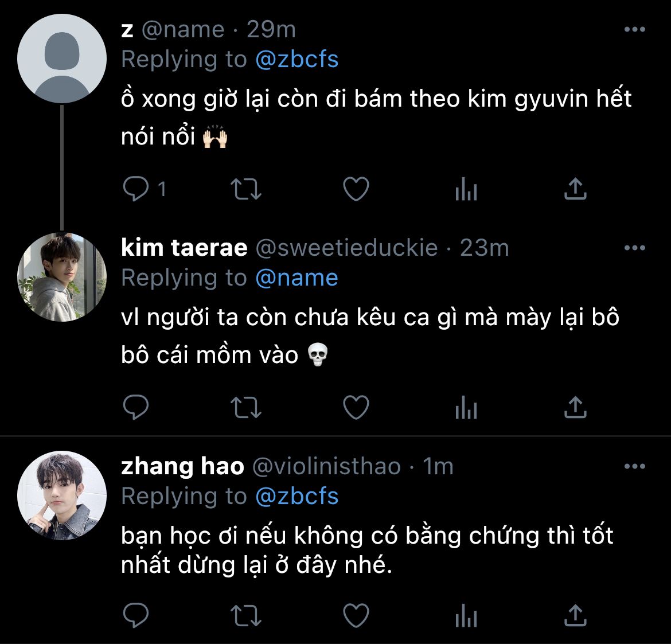View analytics for z's tweet

click(x=466, y=189)
